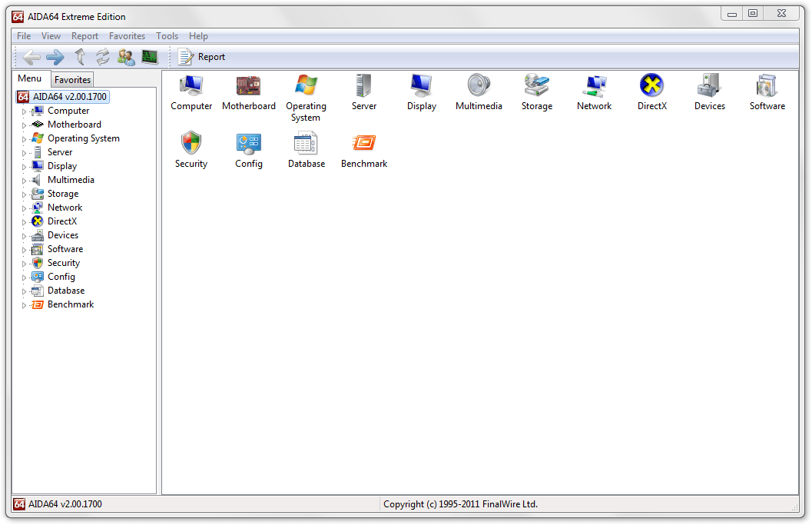The image size is (812, 525).
Task: Select Database in the tree
Action: point(66,291)
